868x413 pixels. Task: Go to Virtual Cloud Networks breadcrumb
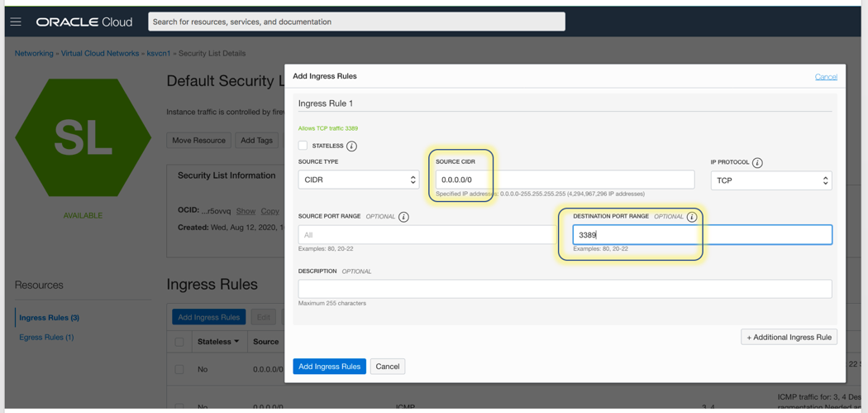100,53
